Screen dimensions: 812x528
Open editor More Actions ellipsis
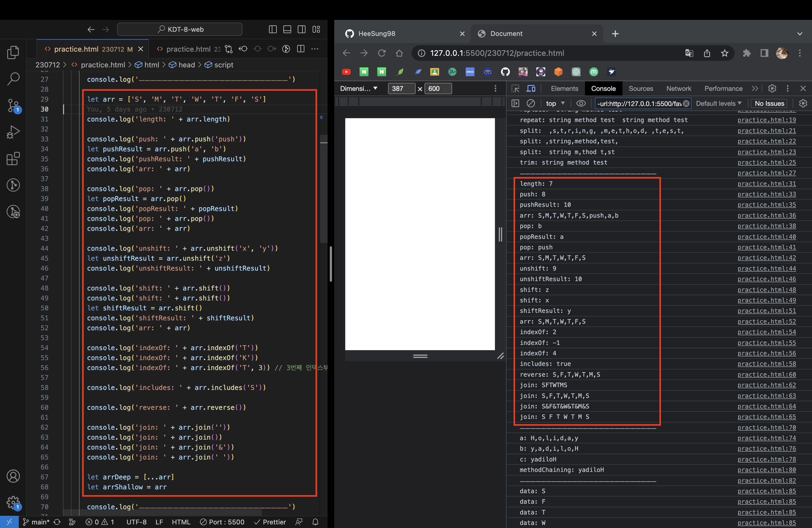(315, 49)
